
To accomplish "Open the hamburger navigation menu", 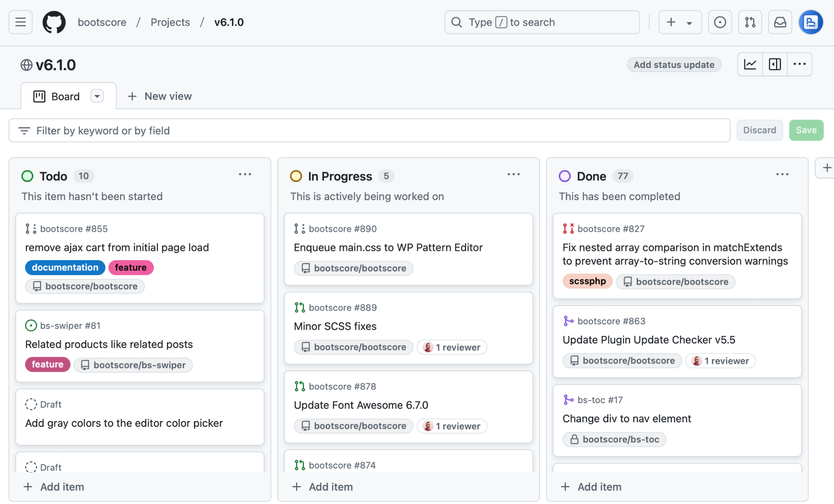I will point(20,22).
